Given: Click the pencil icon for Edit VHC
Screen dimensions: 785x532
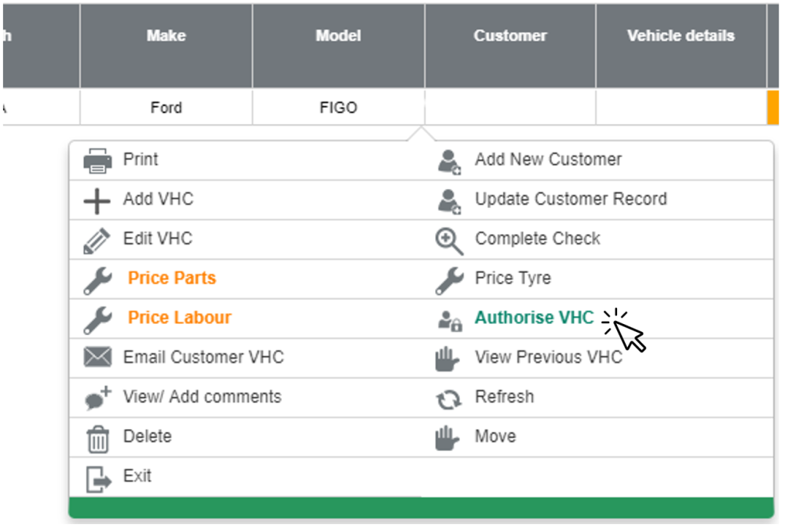Looking at the screenshot, I should click(x=97, y=240).
